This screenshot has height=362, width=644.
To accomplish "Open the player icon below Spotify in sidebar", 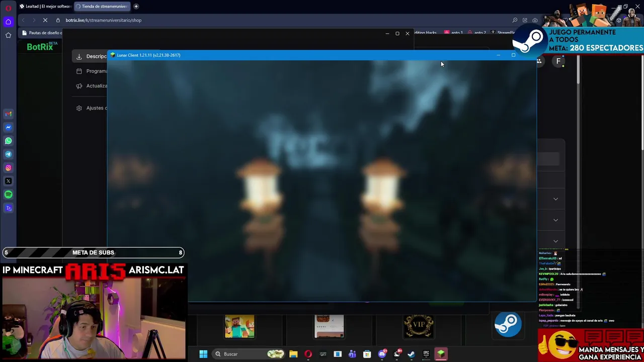I will (x=8, y=208).
